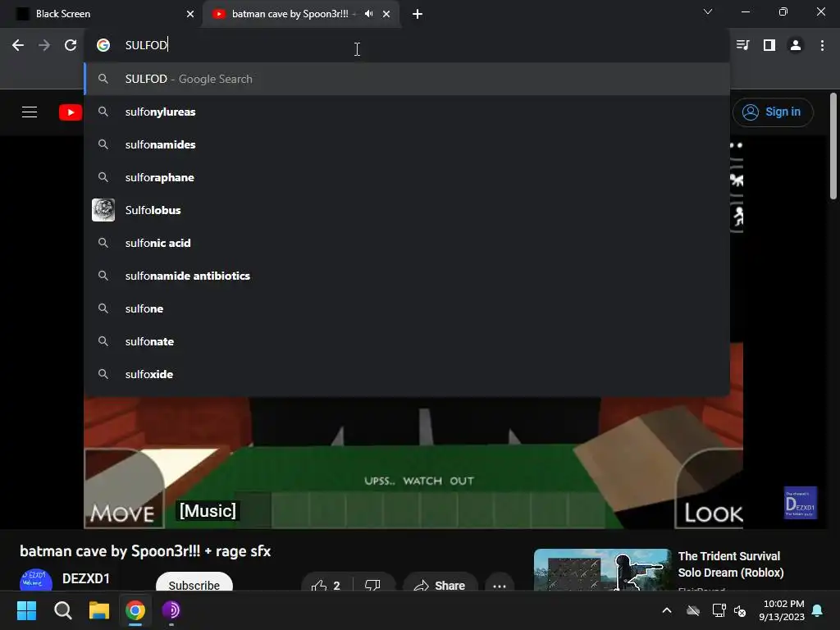Go back using the browser back arrow
The width and height of the screenshot is (840, 630).
pyautogui.click(x=18, y=45)
